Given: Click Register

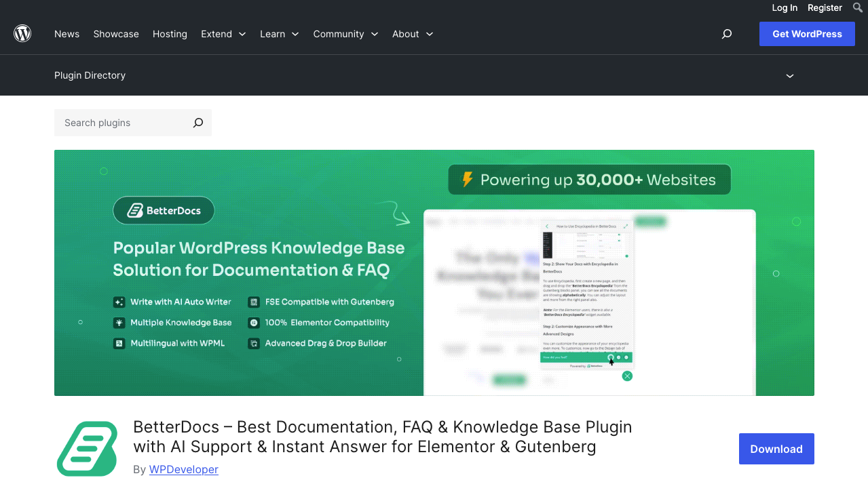Looking at the screenshot, I should 825,8.
